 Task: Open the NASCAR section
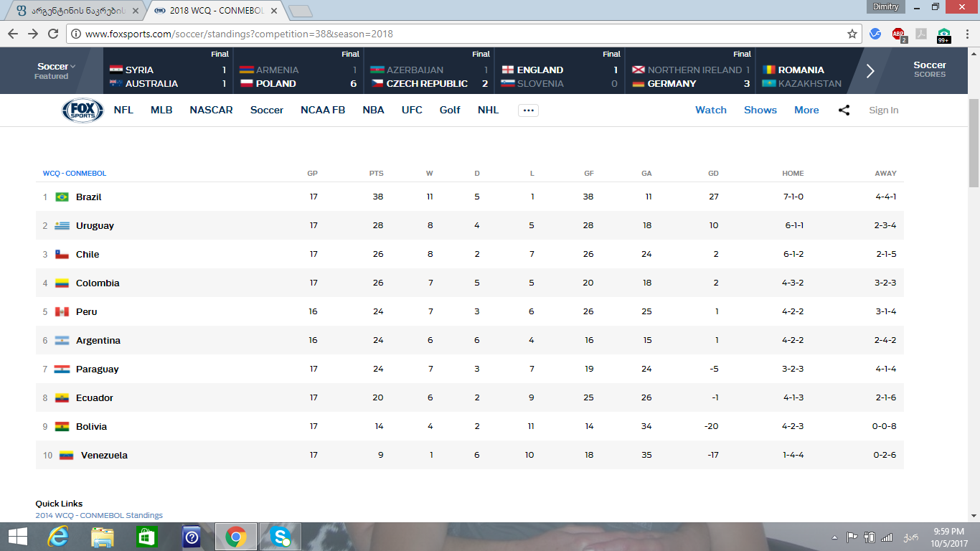coord(211,110)
